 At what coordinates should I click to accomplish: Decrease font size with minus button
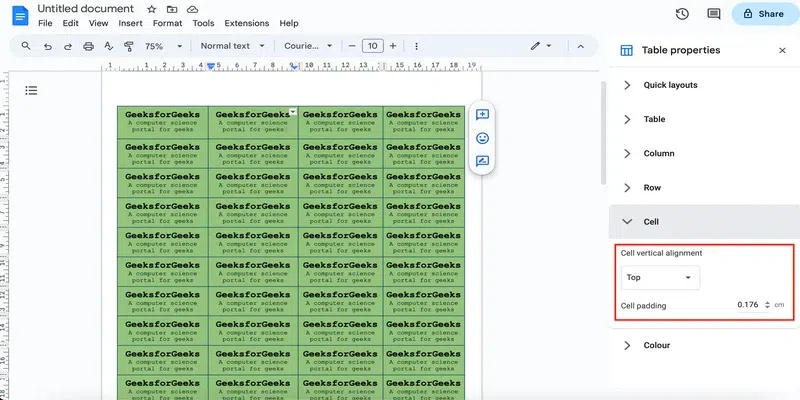pos(352,46)
